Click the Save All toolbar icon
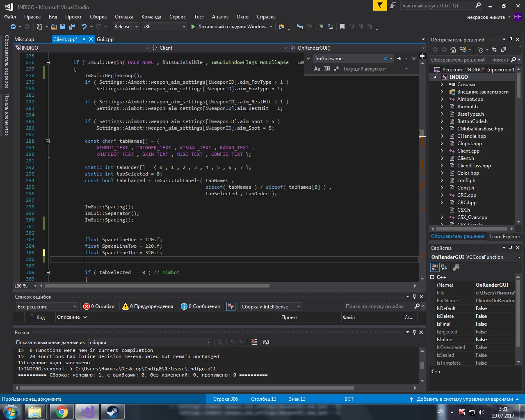Image resolution: width=525 pixels, height=420 pixels. pyautogui.click(x=72, y=27)
